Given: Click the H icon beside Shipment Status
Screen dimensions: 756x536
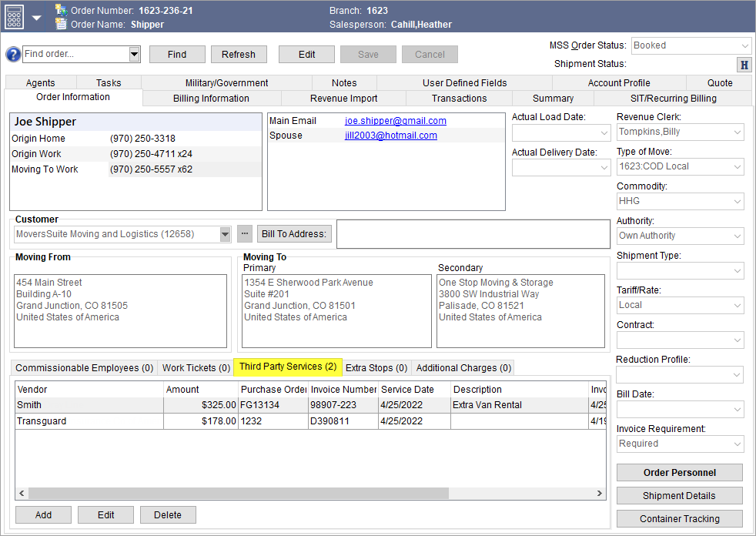Looking at the screenshot, I should [x=743, y=65].
